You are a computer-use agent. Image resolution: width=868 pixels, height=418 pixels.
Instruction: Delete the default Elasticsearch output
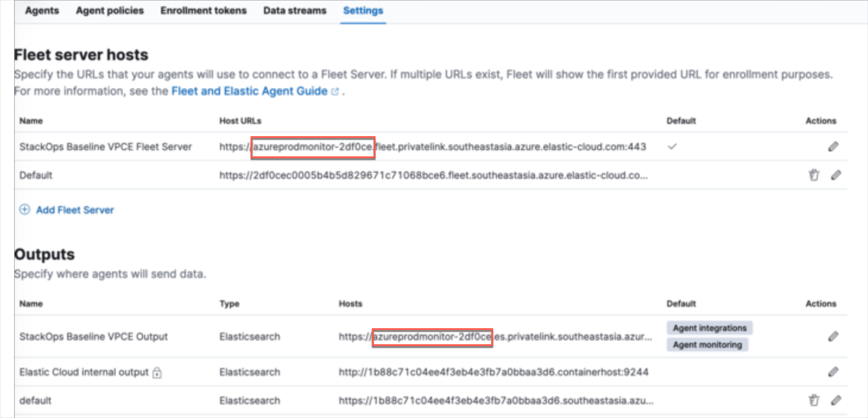[x=815, y=400]
